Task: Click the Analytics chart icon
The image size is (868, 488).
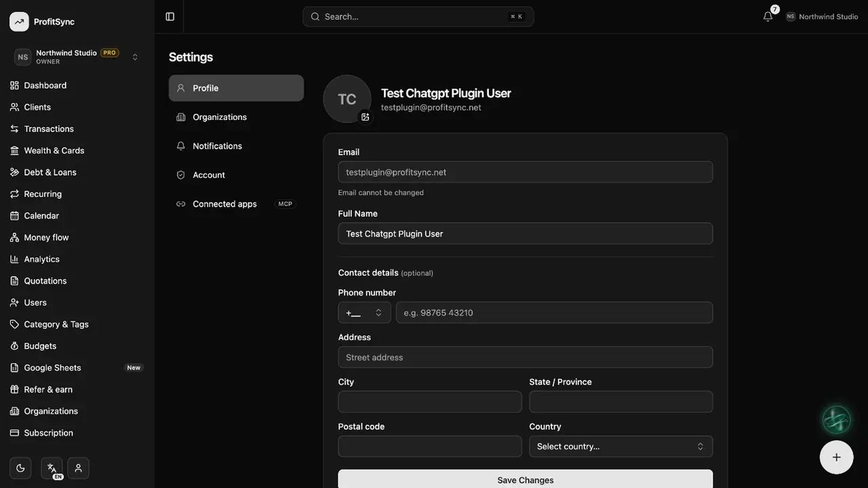Action: (14, 259)
